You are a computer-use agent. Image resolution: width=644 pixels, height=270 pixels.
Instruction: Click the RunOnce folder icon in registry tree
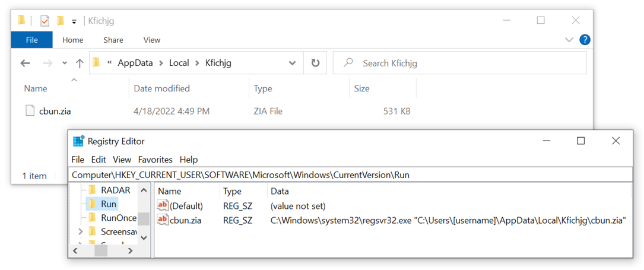[x=93, y=217]
